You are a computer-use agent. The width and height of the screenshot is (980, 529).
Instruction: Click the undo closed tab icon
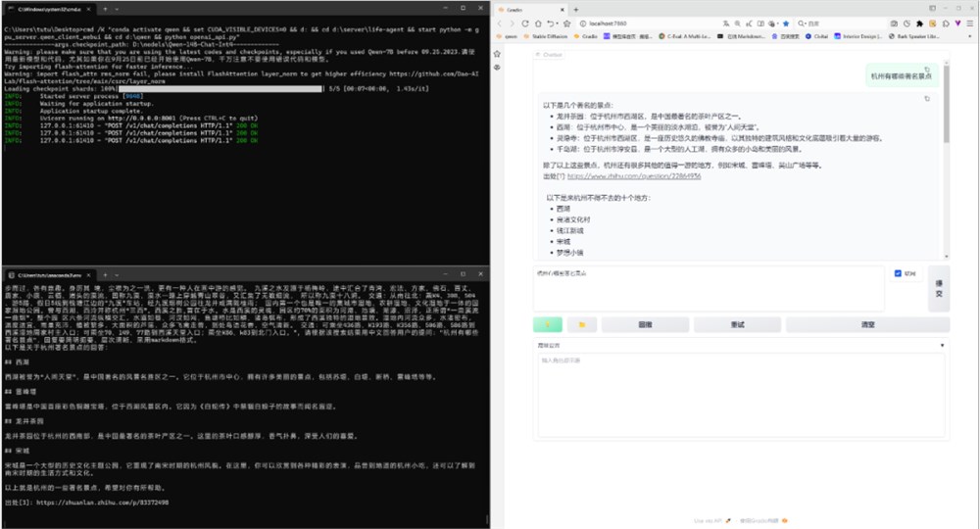(550, 24)
